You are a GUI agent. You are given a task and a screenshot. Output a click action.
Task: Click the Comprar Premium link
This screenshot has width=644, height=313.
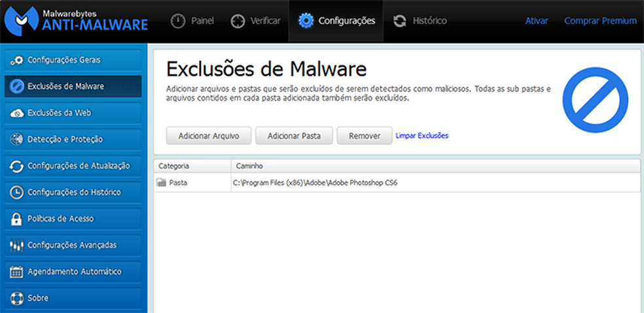tap(600, 21)
